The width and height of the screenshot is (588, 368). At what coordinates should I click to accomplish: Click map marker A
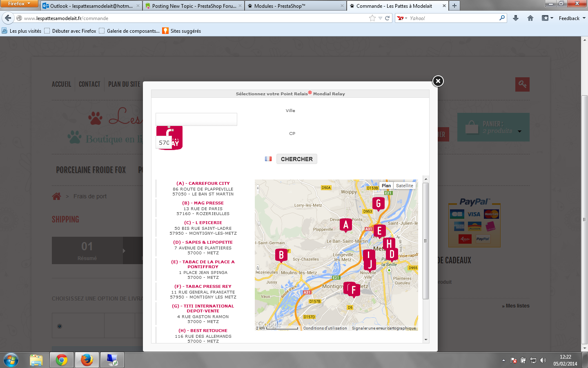[346, 225]
